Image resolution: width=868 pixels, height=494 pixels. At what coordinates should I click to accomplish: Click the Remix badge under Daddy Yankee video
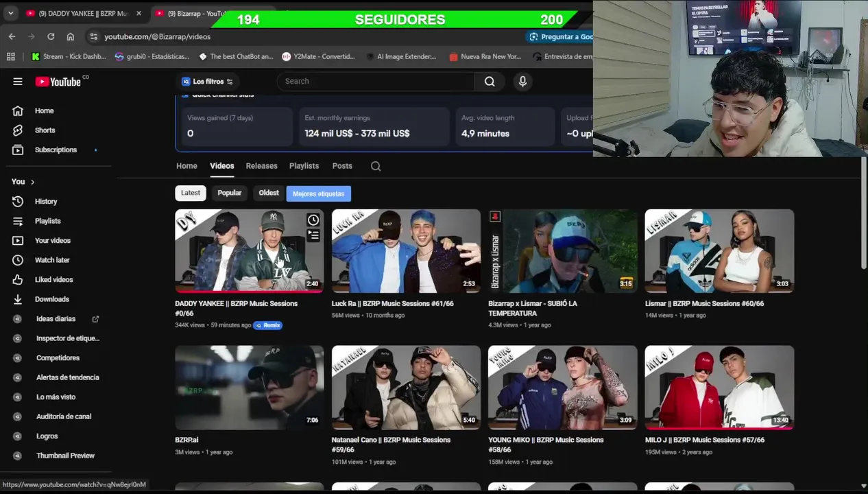pos(268,325)
